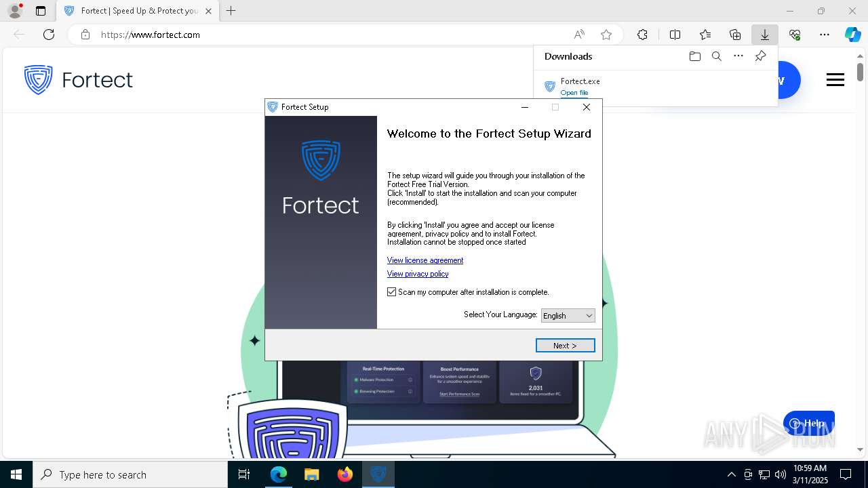Click Open file link under Fortect.exe
The height and width of the screenshot is (488, 868).
574,93
